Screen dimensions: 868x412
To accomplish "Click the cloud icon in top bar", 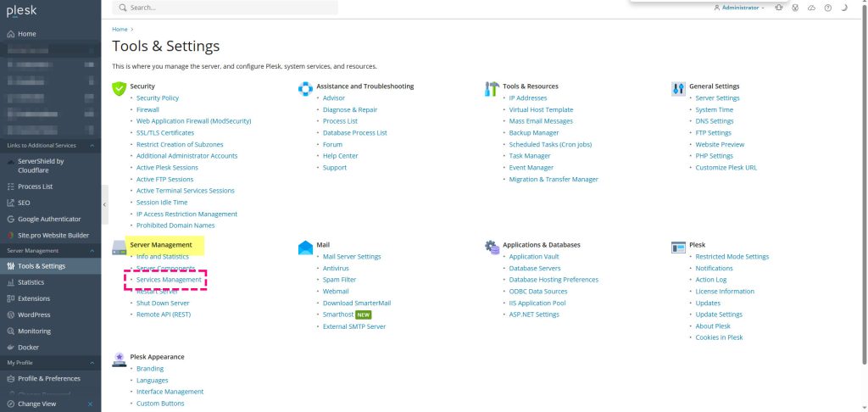I will [811, 8].
